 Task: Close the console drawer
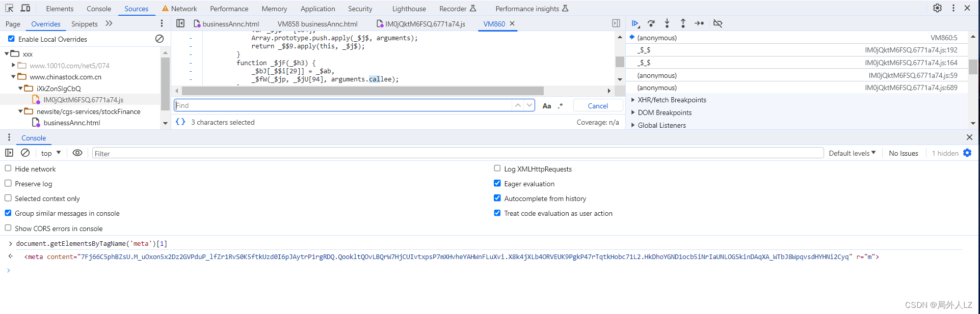(969, 137)
